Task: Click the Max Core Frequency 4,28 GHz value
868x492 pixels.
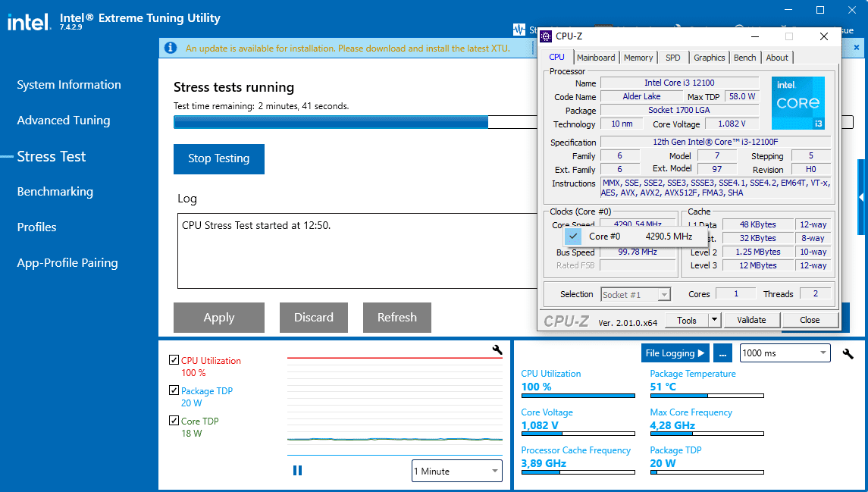Action: pyautogui.click(x=672, y=425)
